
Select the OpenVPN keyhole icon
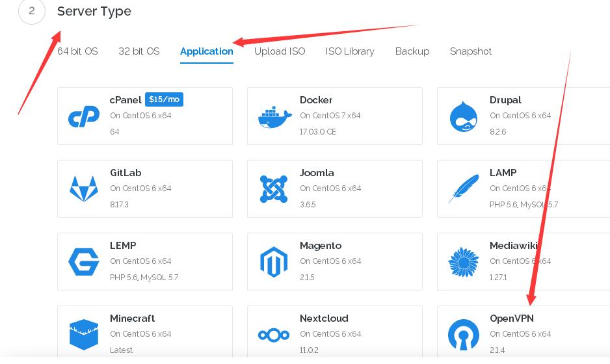click(464, 335)
